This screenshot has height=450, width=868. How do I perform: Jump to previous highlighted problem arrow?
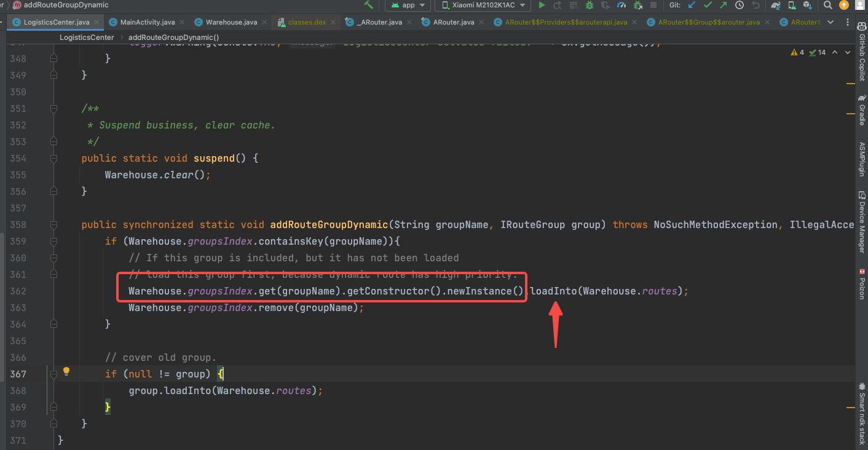(835, 52)
